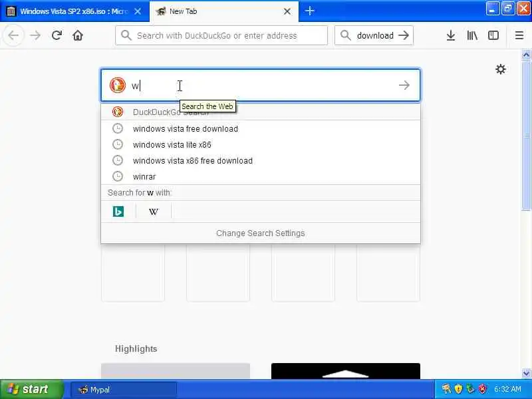Open the Windows Start menu
532x399 pixels.
[x=31, y=389]
